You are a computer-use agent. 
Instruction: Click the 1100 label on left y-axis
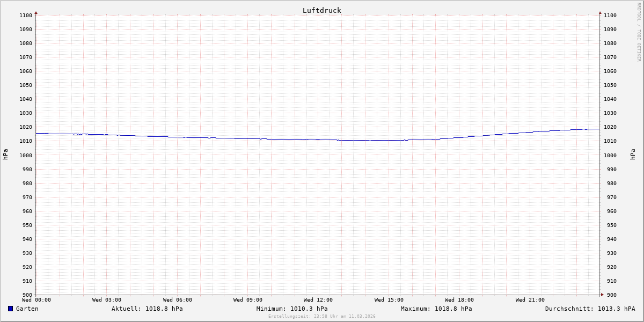point(26,16)
